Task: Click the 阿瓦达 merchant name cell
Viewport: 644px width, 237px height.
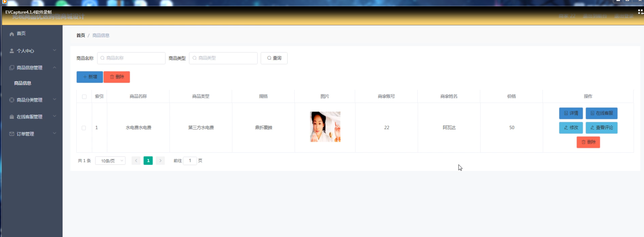Action: point(449,128)
